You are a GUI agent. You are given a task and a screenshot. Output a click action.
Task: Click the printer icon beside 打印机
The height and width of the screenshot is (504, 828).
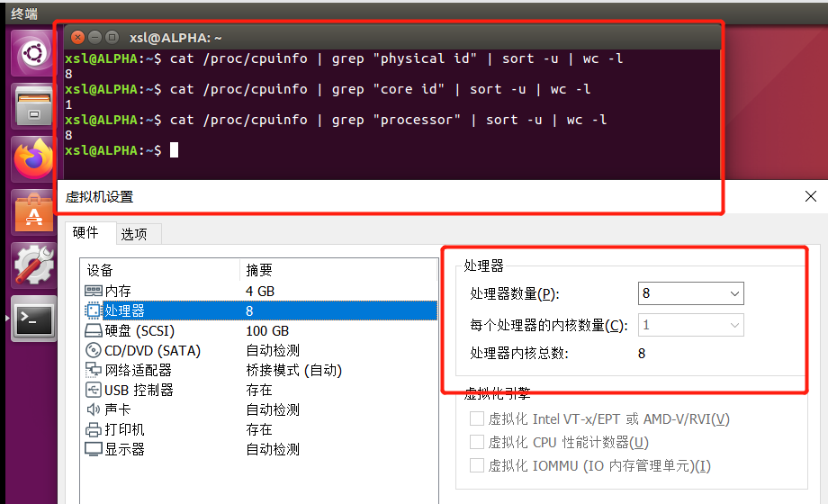[x=93, y=429]
